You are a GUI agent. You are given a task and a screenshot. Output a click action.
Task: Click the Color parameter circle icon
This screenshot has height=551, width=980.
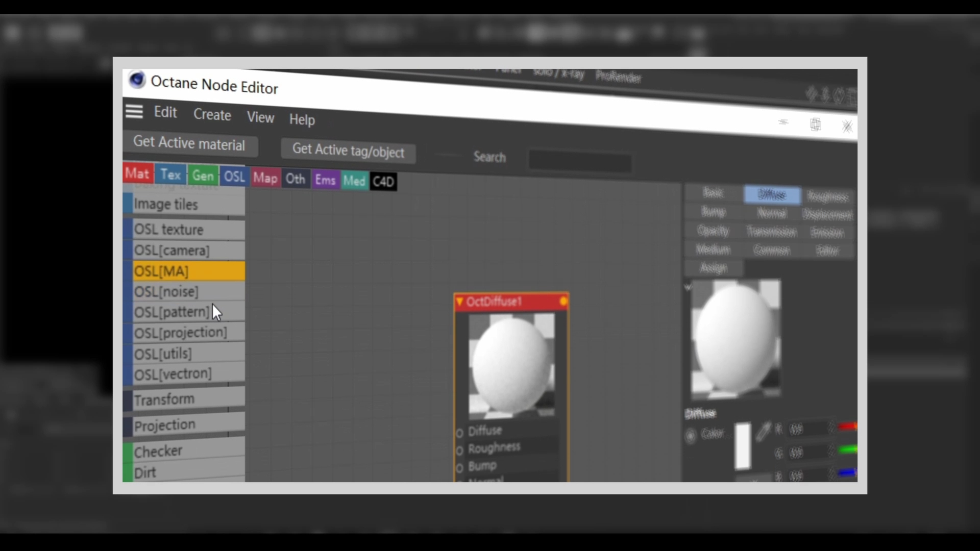(690, 436)
